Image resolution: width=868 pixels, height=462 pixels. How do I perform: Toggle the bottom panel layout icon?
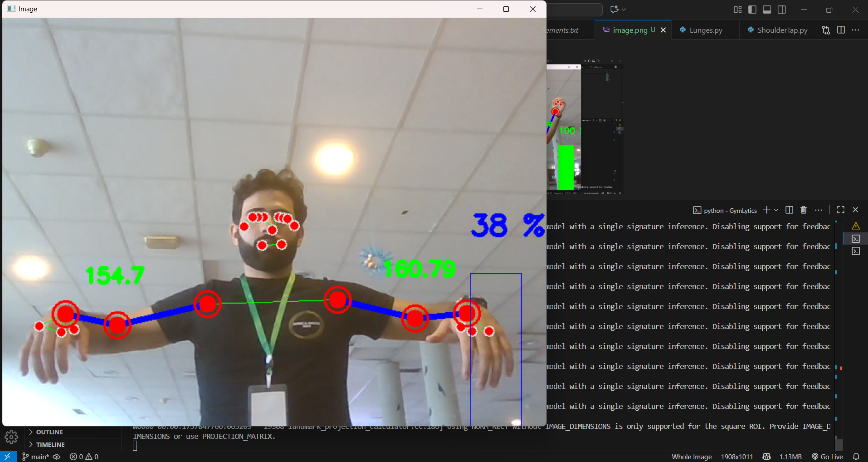(x=767, y=10)
